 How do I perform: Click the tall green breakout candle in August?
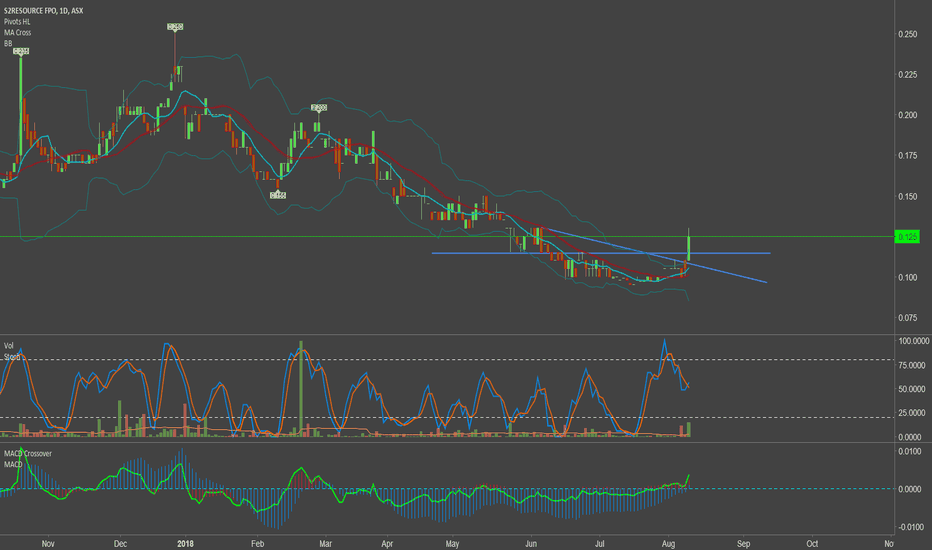(x=689, y=248)
